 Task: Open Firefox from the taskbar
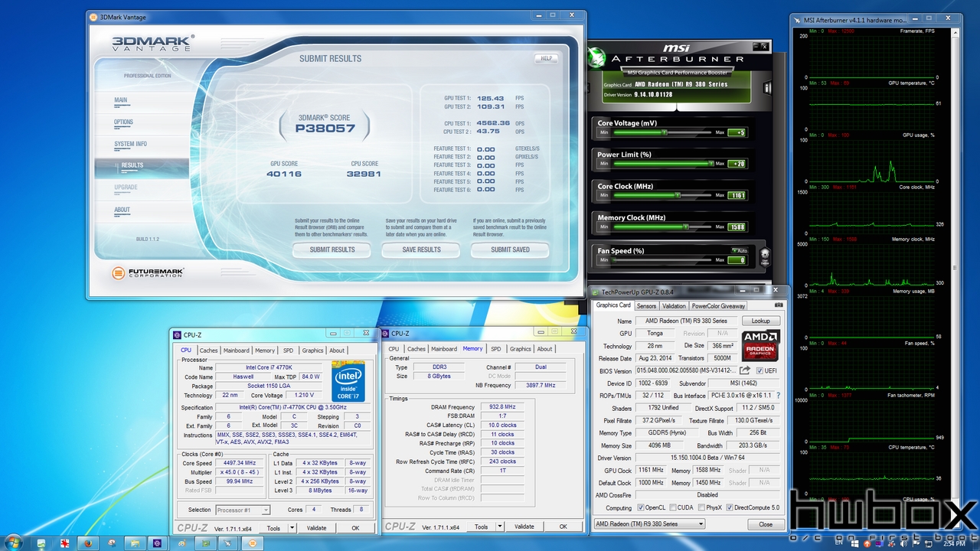point(88,543)
